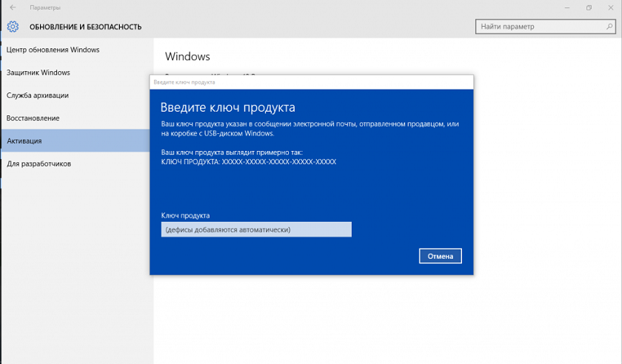622x364 pixels.
Task: Select the Активация sidebar item
Action: [24, 141]
